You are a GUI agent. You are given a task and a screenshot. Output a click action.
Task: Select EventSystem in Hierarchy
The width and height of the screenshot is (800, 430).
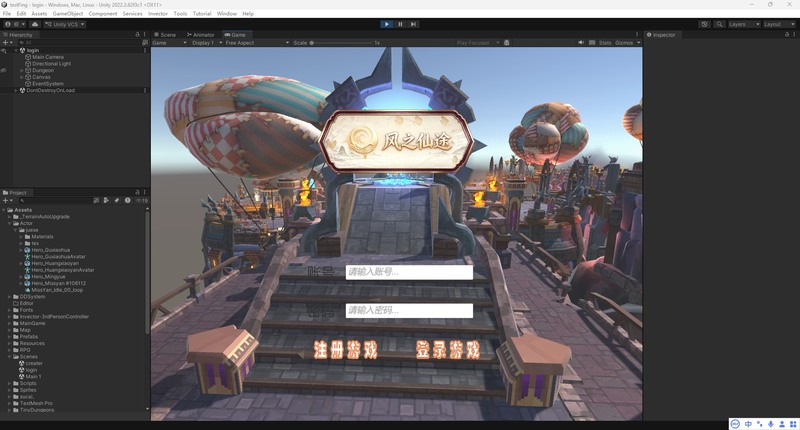47,84
